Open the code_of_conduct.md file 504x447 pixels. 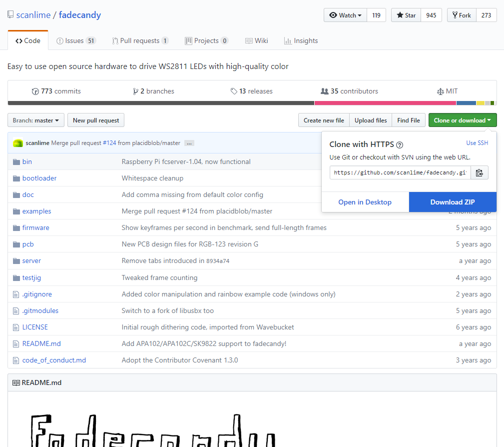click(x=54, y=360)
